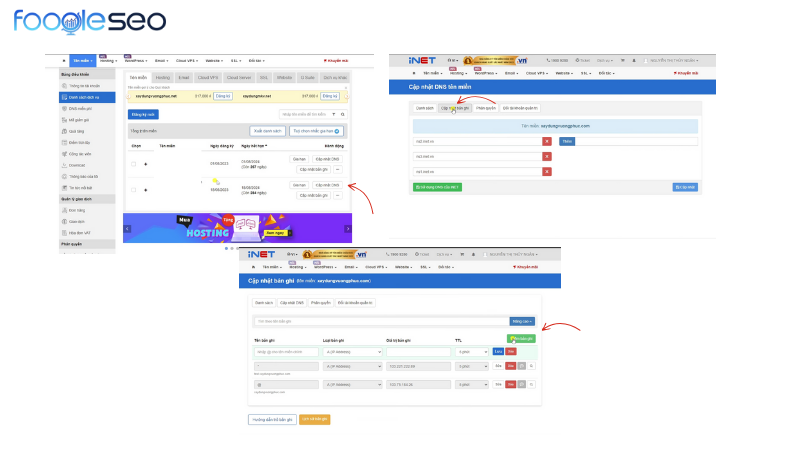Image resolution: width=800 pixels, height=450 pixels.
Task: Remove the first nameserver with the red X
Action: pyautogui.click(x=546, y=141)
